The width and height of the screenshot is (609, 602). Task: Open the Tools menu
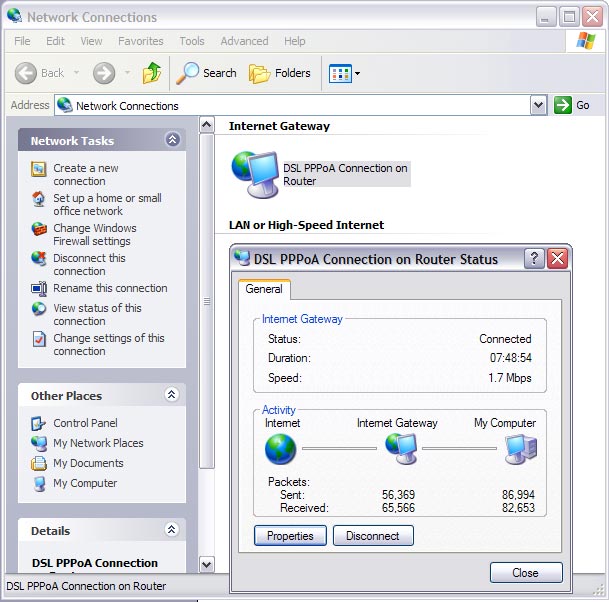coord(192,41)
